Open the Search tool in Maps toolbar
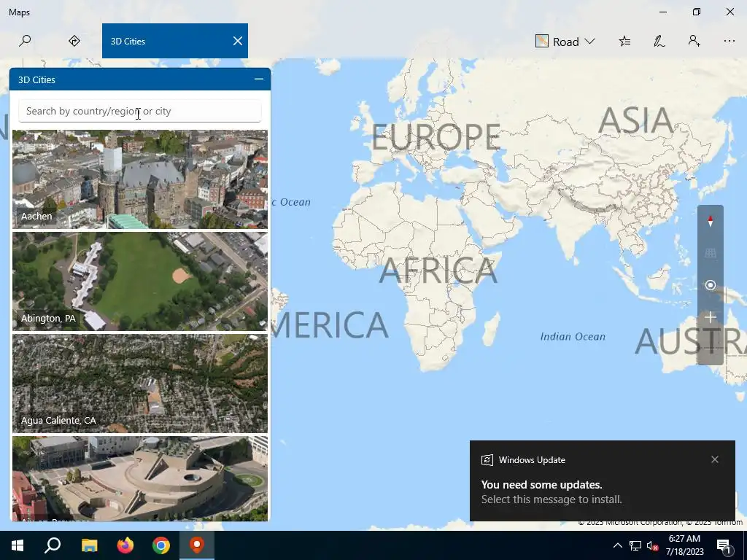This screenshot has width=747, height=560. click(x=25, y=41)
